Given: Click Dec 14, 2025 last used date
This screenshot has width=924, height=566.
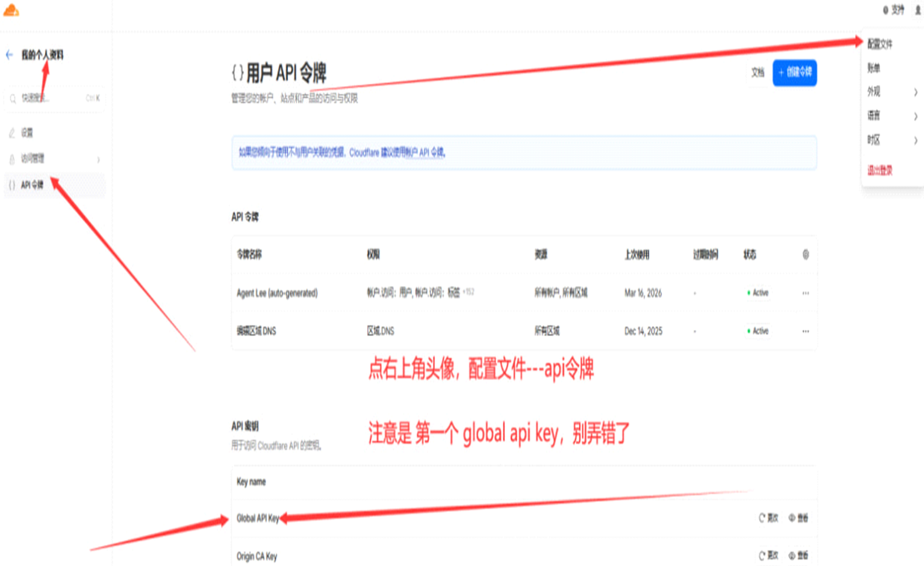Looking at the screenshot, I should [x=643, y=331].
